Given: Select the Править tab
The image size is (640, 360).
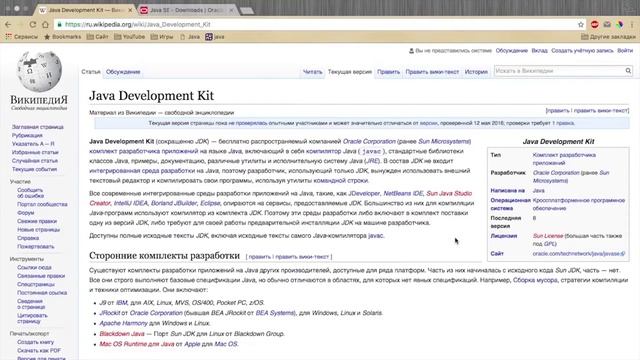Looking at the screenshot, I should pyautogui.click(x=388, y=72).
